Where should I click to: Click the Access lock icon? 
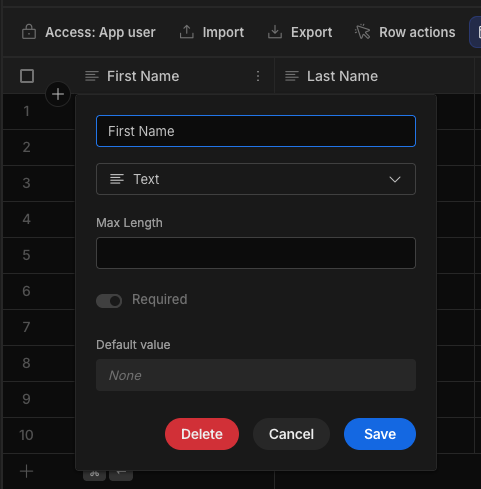[x=29, y=32]
